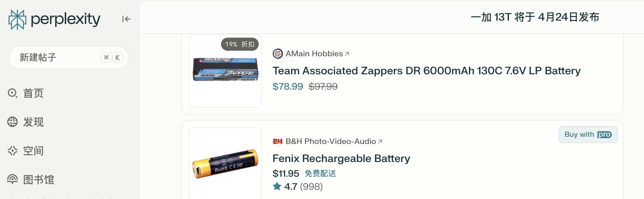Click Fenix battery product thumbnail

point(225,163)
